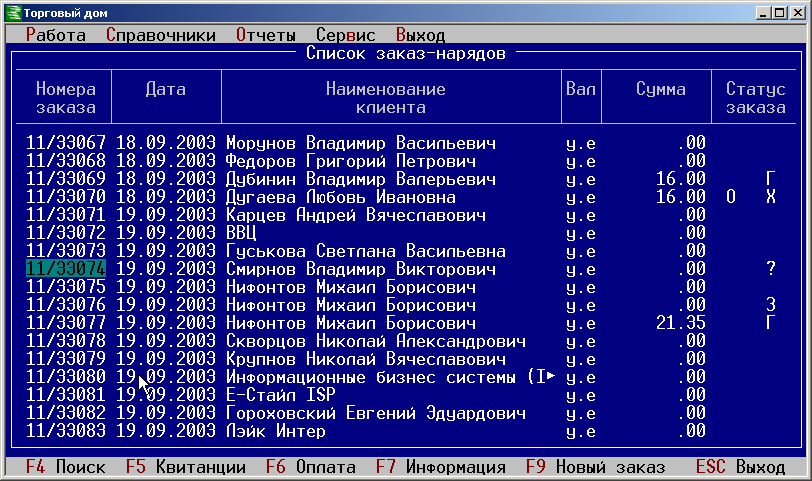Click client Информационные бизнес системы
This screenshot has height=481, width=812.
390,376
